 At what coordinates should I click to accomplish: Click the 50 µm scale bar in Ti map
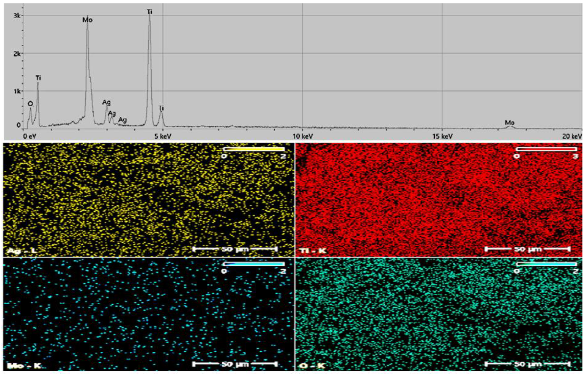point(527,249)
